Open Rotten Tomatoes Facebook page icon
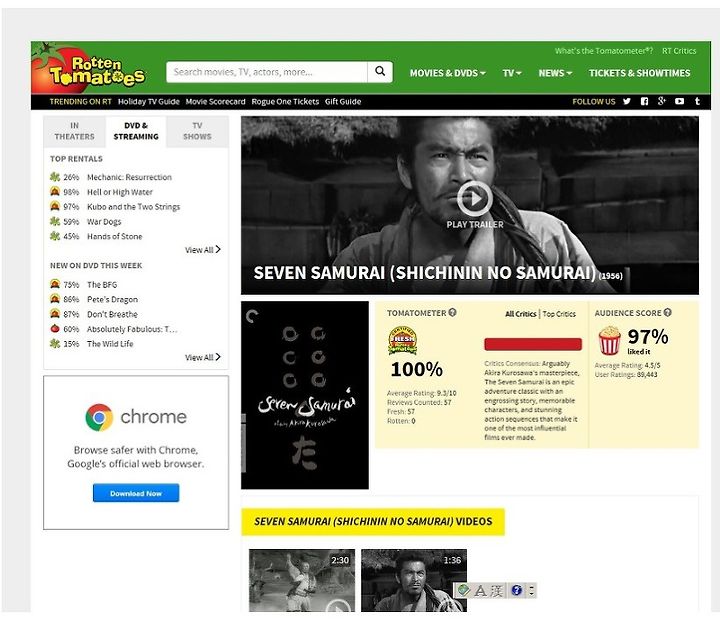This screenshot has width=720, height=620. 644,101
